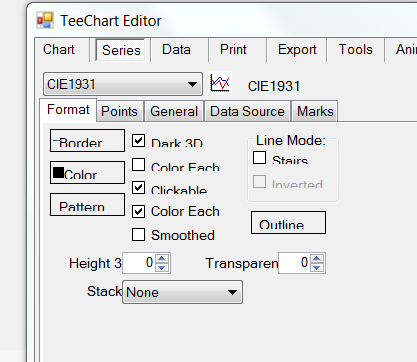Expand the CIE1931 series dropdown
The width and height of the screenshot is (417, 362).
click(x=123, y=84)
